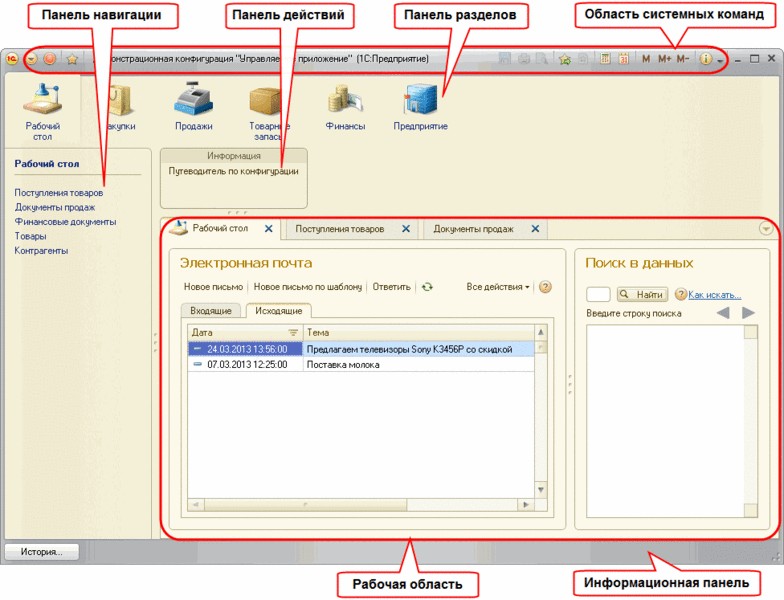The height and width of the screenshot is (600, 784).
Task: Click the search results vertical scrollbar
Action: click(x=750, y=421)
